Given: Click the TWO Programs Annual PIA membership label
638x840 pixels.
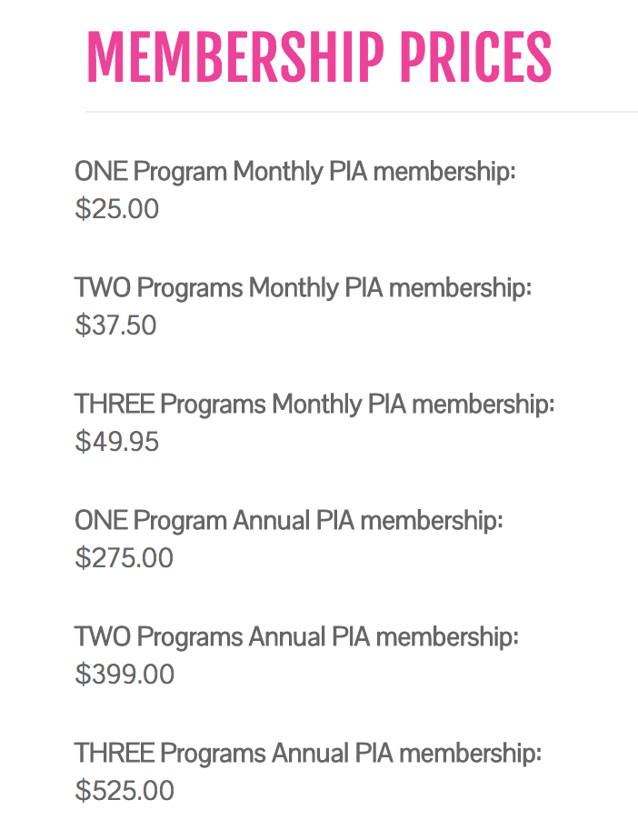Looking at the screenshot, I should pos(296,637).
